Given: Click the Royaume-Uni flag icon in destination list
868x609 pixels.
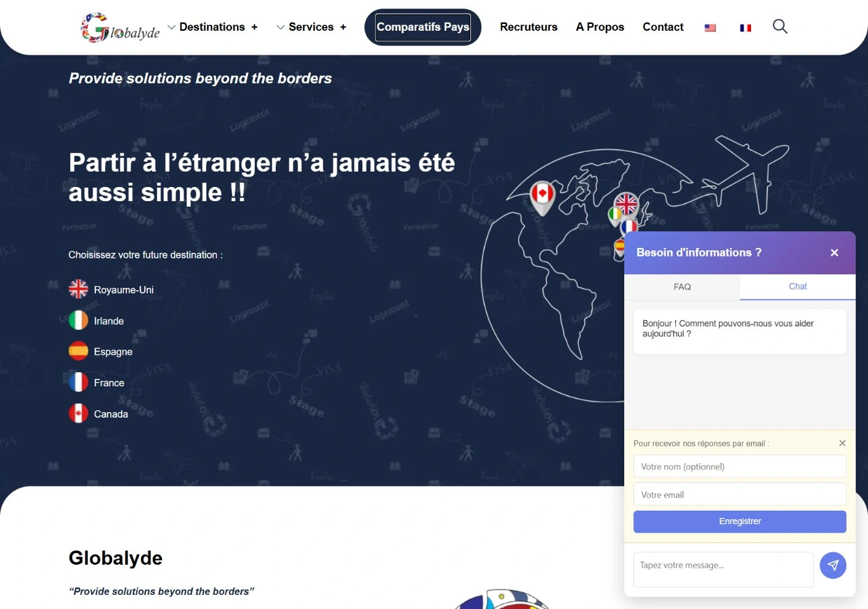Looking at the screenshot, I should (x=78, y=289).
